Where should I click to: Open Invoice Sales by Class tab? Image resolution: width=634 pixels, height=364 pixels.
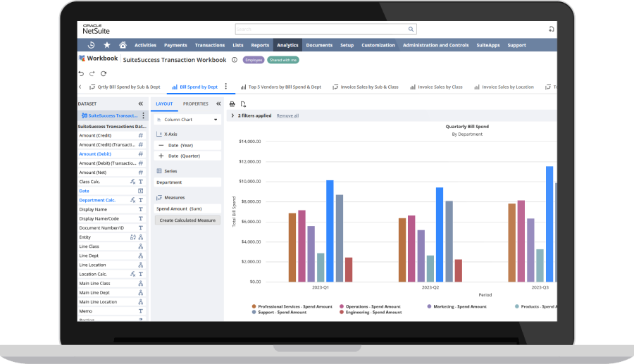point(436,87)
